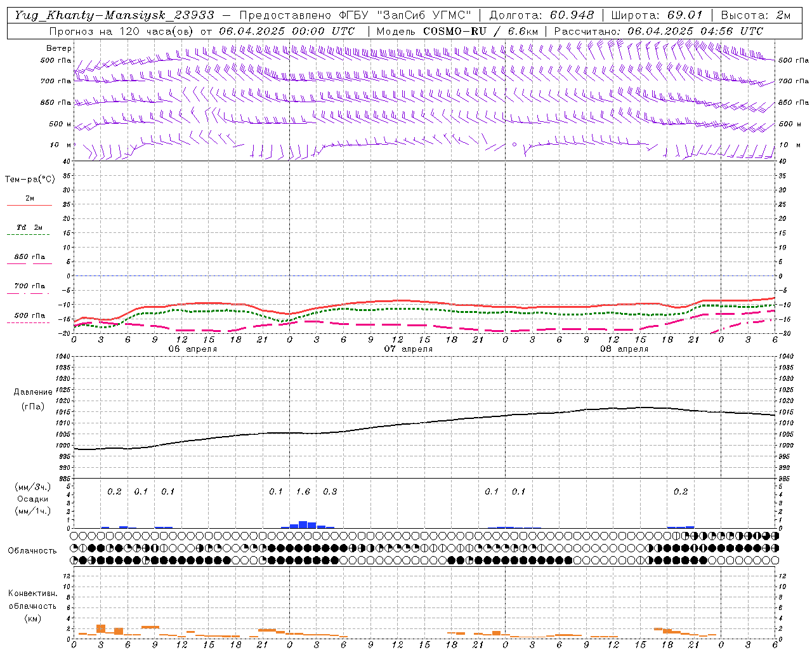This screenshot has height=650, width=812.
Task: Click the 1040 tick on pressure axis left side
Action: (x=63, y=357)
